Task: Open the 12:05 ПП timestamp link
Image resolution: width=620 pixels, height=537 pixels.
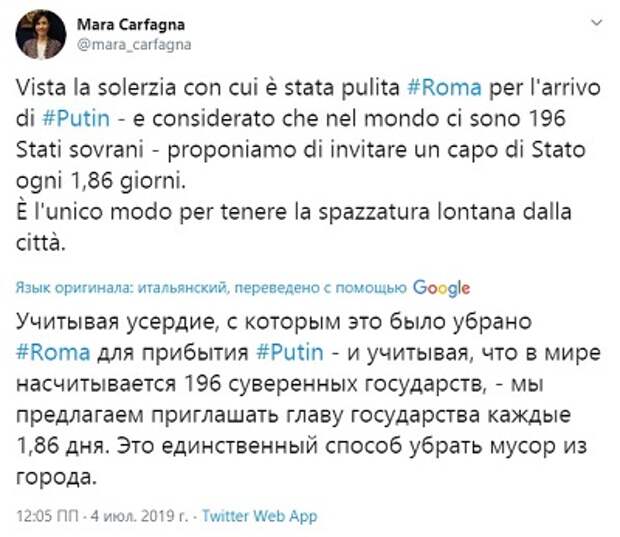Action: [x=47, y=516]
